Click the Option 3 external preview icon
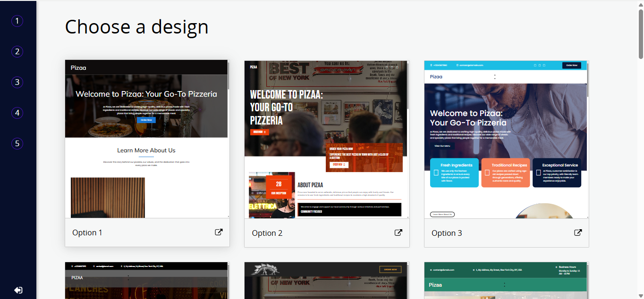Screen dimensions: 644x299 (578, 233)
